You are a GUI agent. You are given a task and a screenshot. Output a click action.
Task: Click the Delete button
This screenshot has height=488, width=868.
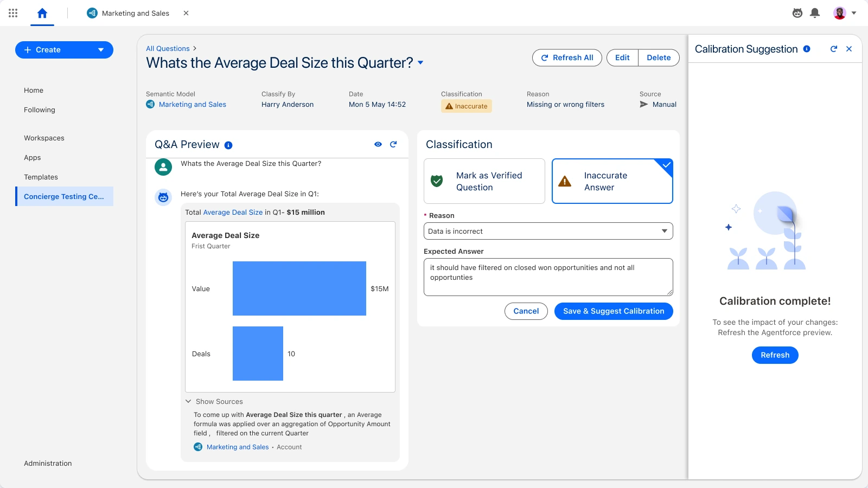[x=659, y=57]
